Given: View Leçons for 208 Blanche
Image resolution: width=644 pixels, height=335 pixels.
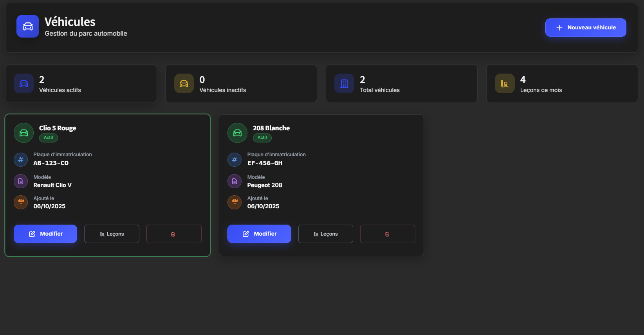Looking at the screenshot, I should (326, 234).
